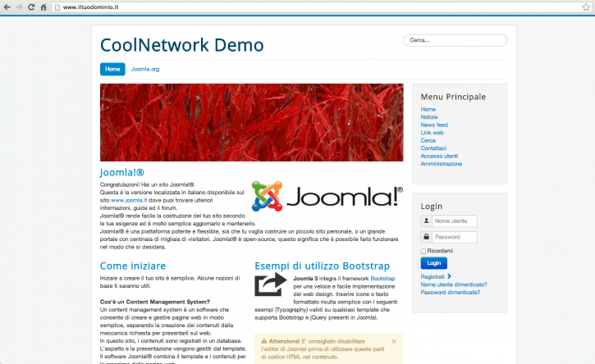
Task: Toggle the Ricordami checkbox
Action: [x=423, y=251]
